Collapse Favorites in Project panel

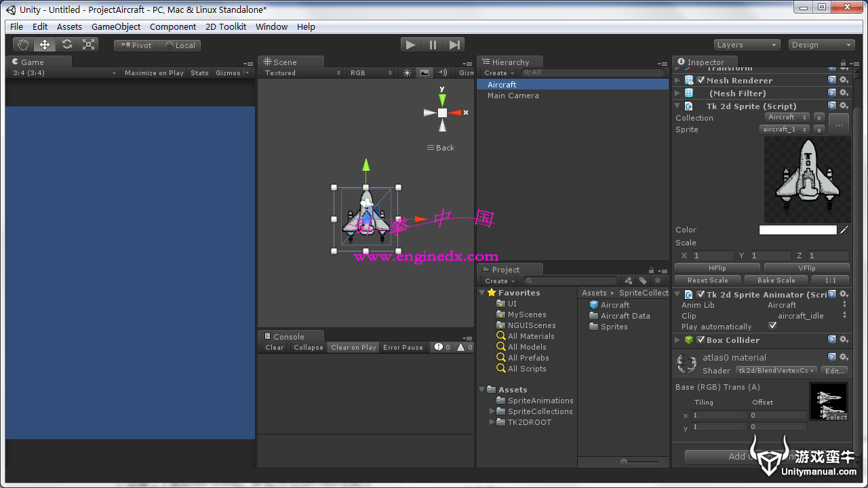pyautogui.click(x=482, y=293)
